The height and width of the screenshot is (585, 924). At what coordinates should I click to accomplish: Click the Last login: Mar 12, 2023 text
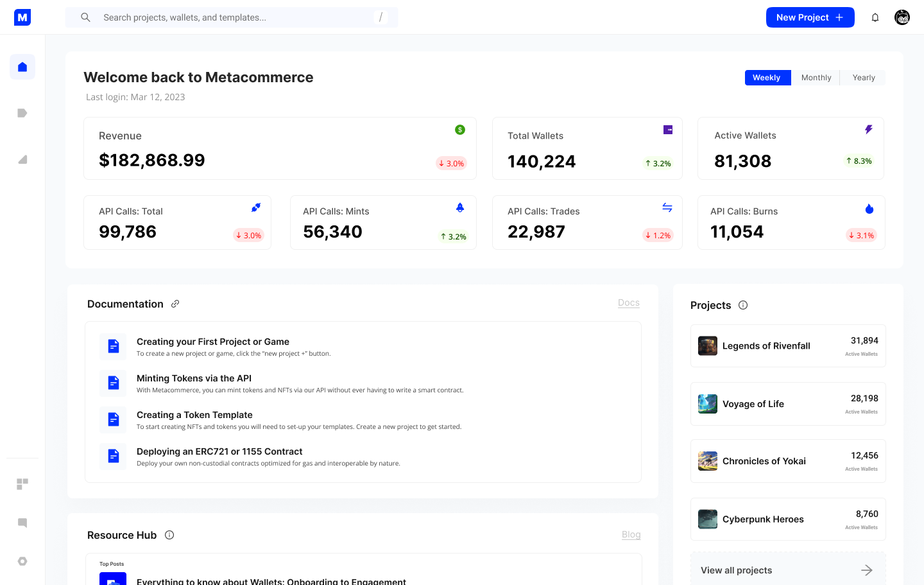click(135, 97)
